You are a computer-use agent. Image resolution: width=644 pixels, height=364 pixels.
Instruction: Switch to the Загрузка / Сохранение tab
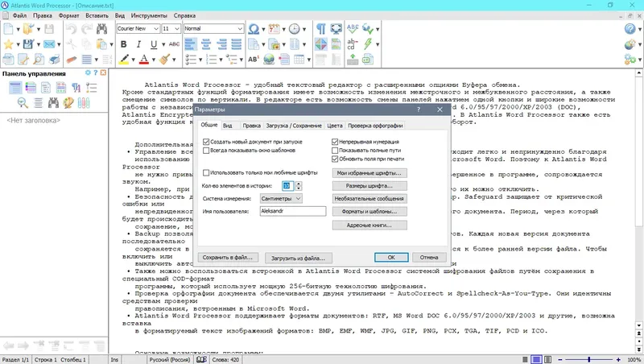click(294, 126)
